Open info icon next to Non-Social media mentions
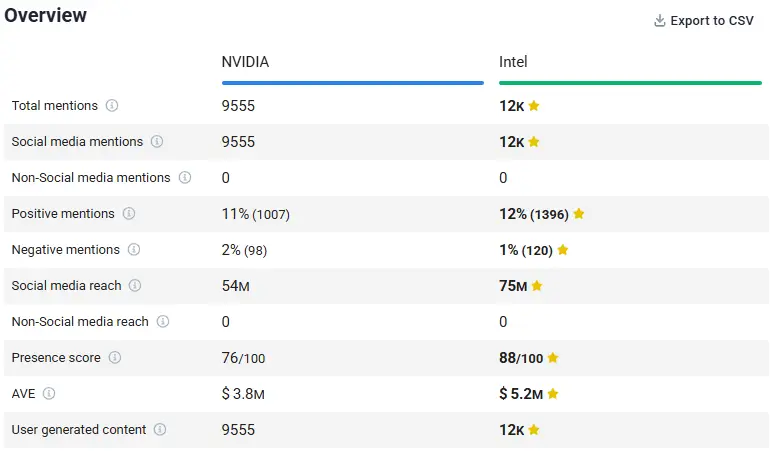Viewport: 771px width, 451px height. pyautogui.click(x=185, y=178)
